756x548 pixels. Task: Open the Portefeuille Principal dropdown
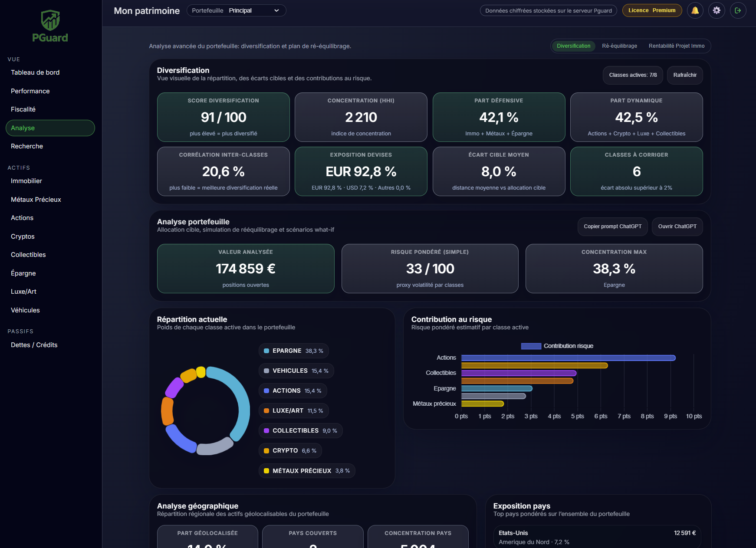(x=236, y=10)
